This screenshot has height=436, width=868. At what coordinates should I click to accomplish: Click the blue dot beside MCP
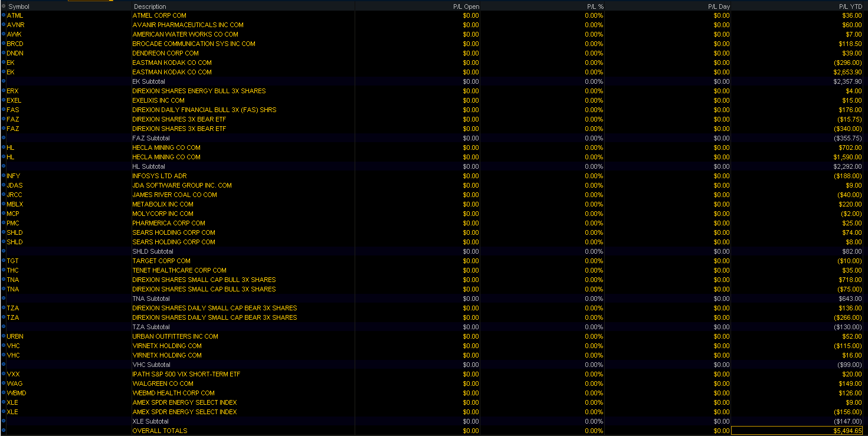(x=4, y=214)
